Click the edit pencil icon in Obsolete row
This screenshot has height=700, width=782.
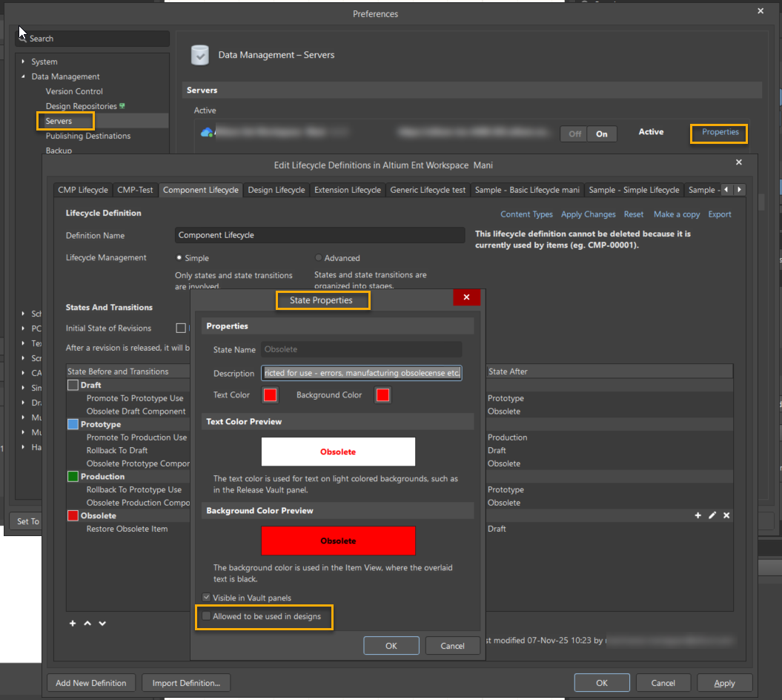pyautogui.click(x=712, y=515)
